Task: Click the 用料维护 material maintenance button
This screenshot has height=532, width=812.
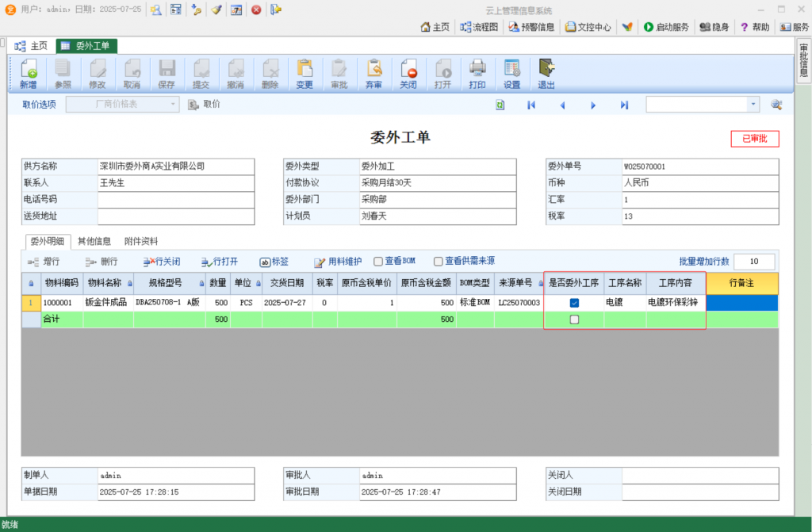Action: [x=338, y=262]
